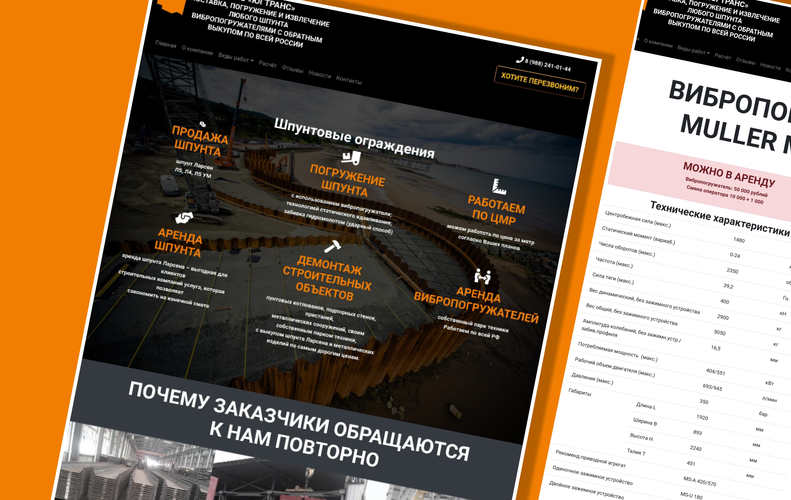Click the Вес динамический, без зажимного устройства row
Screen dimensions: 791x500
click(x=644, y=300)
